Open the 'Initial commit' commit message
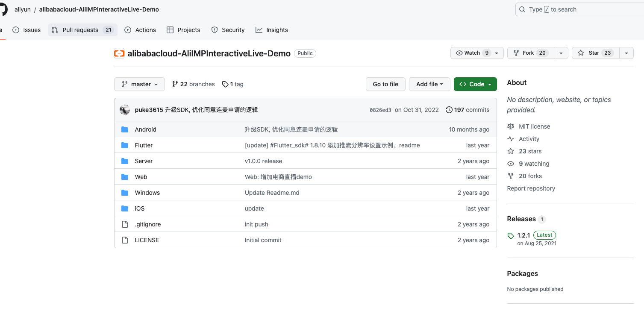Viewport: 644px width, 311px height. [263, 240]
